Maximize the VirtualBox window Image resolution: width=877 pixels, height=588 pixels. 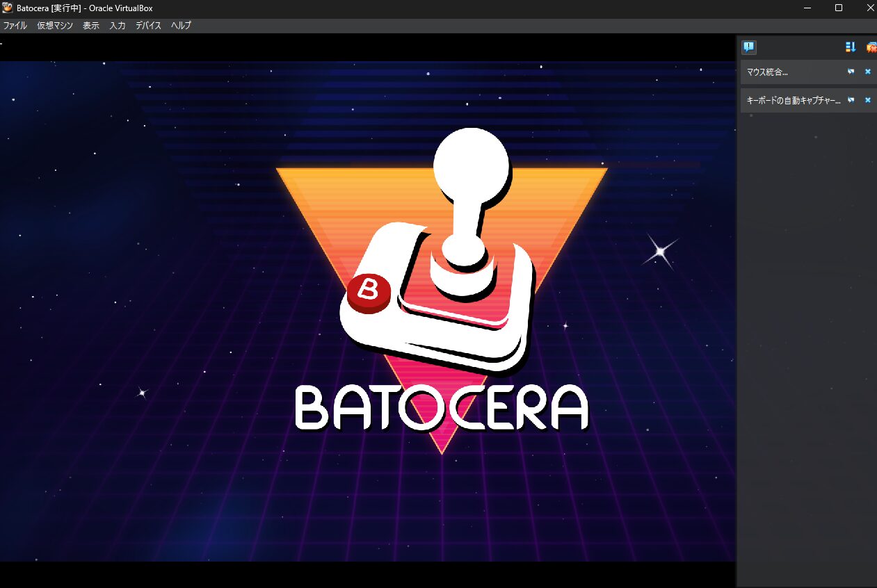[x=839, y=8]
